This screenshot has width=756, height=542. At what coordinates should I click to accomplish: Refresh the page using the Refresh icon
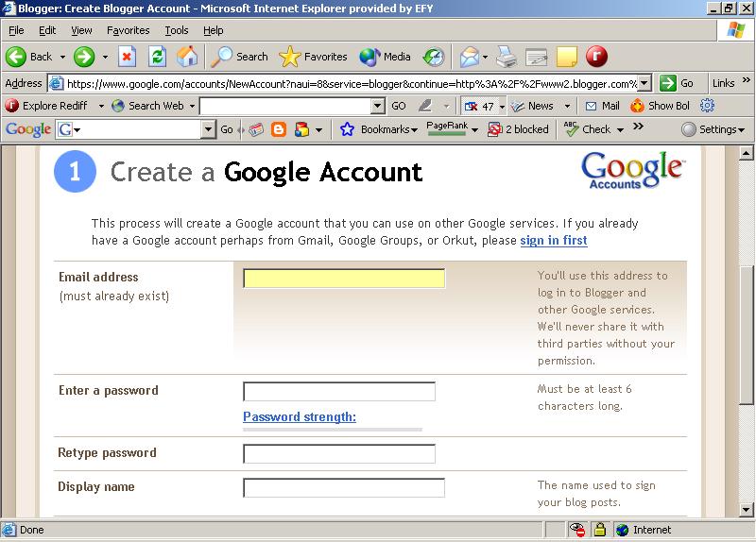157,57
